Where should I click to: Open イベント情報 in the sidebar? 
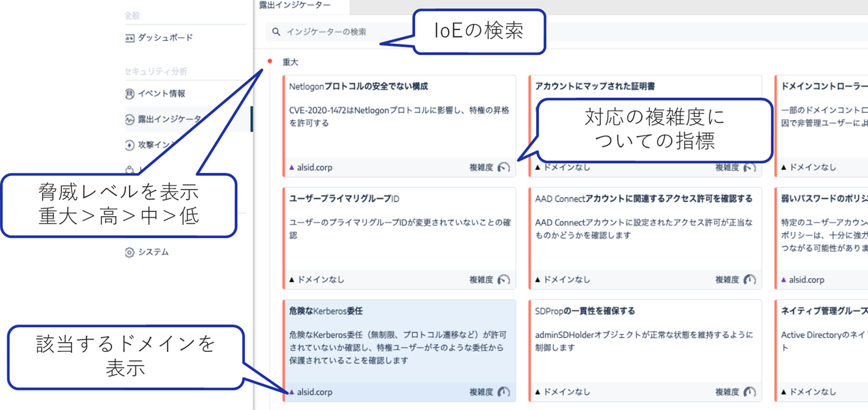pos(162,93)
